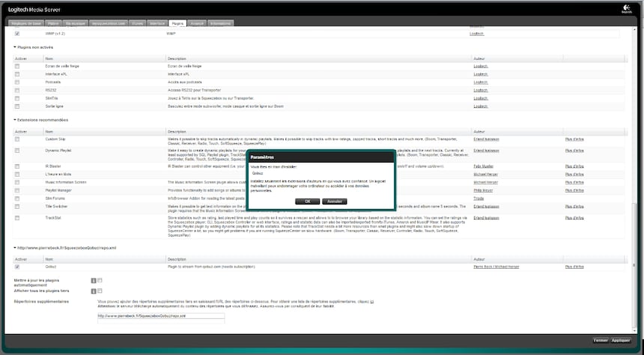This screenshot has height=355, width=644.
Task: Open Plus d'infos for Qobuz
Action: 574,267
